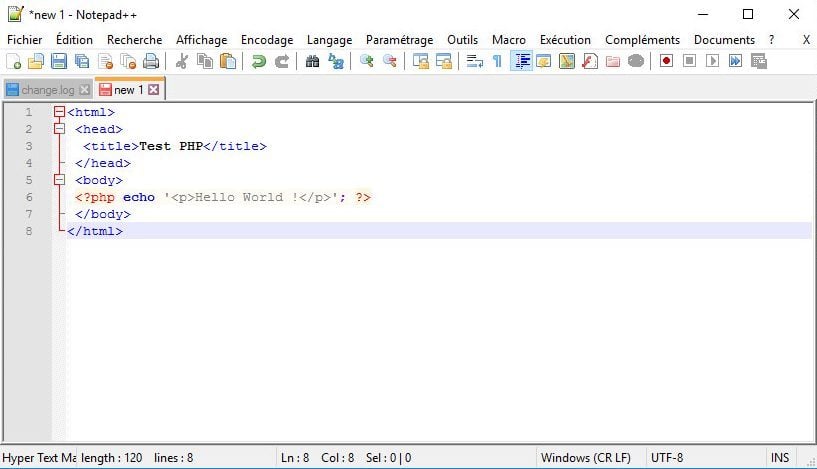The height and width of the screenshot is (469, 817).
Task: Collapse the head tag fold marker
Action: click(x=60, y=129)
